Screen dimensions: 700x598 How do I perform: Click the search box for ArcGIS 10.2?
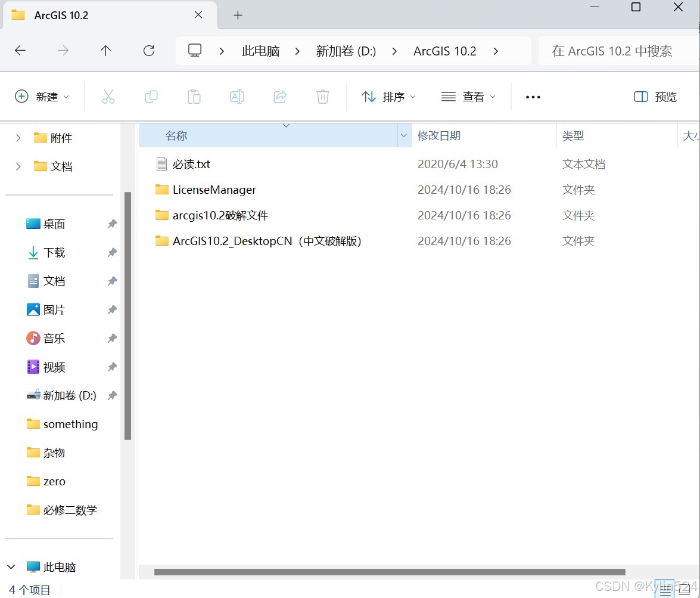[x=618, y=51]
